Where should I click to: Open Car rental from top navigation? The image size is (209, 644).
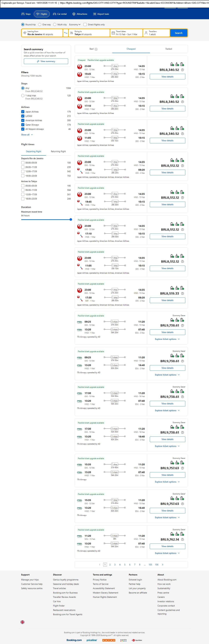pos(60,14)
